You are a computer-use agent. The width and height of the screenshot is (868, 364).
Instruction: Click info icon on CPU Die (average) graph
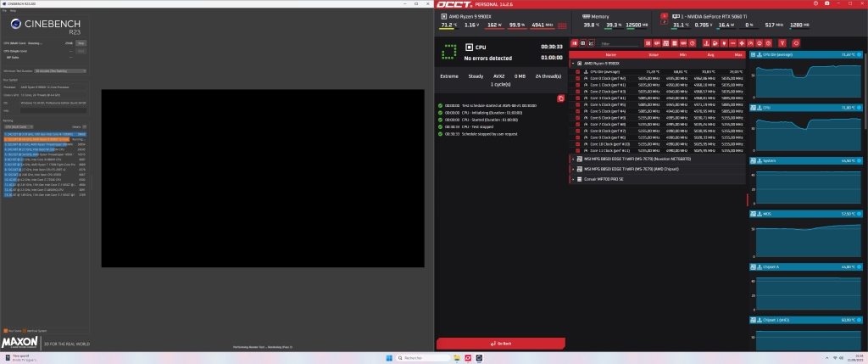click(x=860, y=55)
